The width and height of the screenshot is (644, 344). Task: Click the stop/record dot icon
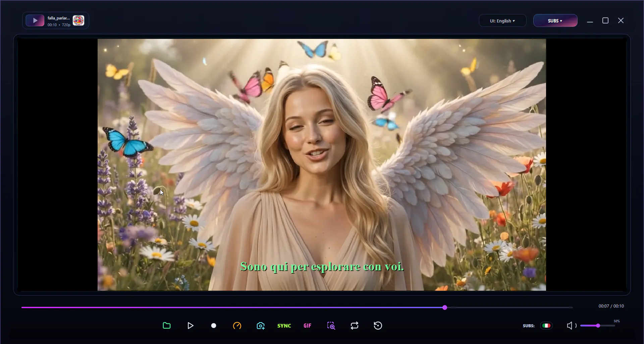tap(214, 326)
